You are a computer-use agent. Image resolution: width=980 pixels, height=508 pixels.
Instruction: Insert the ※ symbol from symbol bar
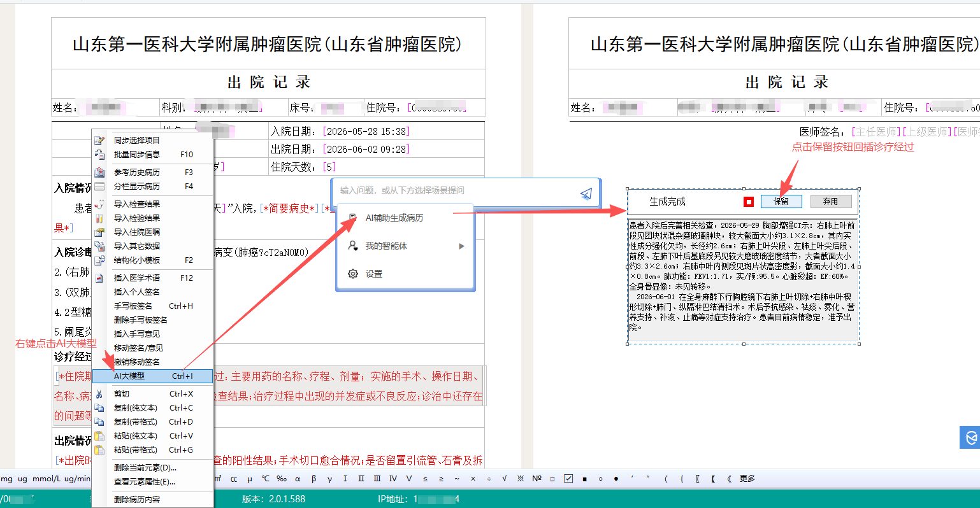pos(521,479)
